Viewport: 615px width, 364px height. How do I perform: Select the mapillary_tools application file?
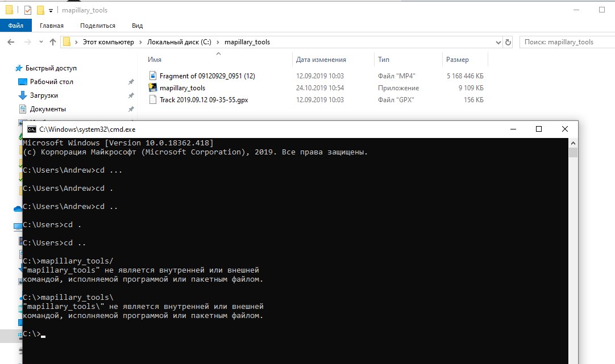(182, 88)
